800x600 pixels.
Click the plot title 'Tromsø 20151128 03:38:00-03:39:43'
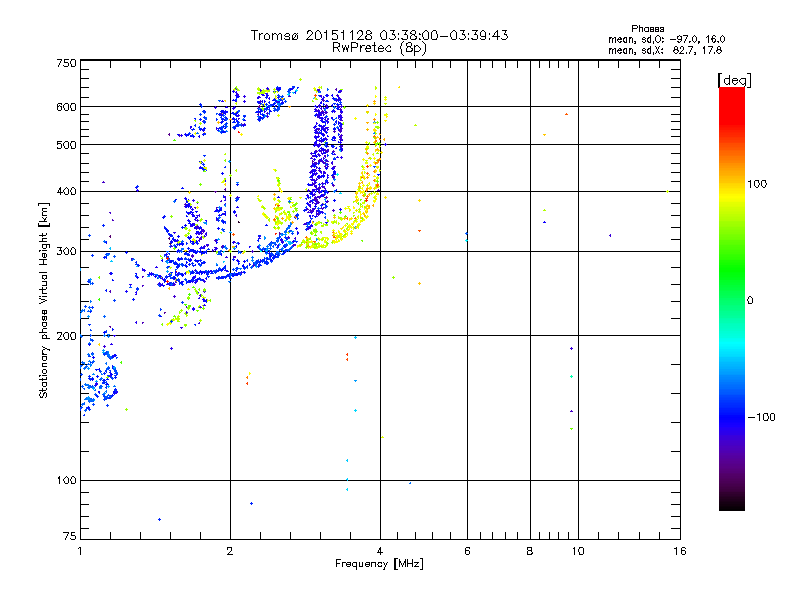379,35
